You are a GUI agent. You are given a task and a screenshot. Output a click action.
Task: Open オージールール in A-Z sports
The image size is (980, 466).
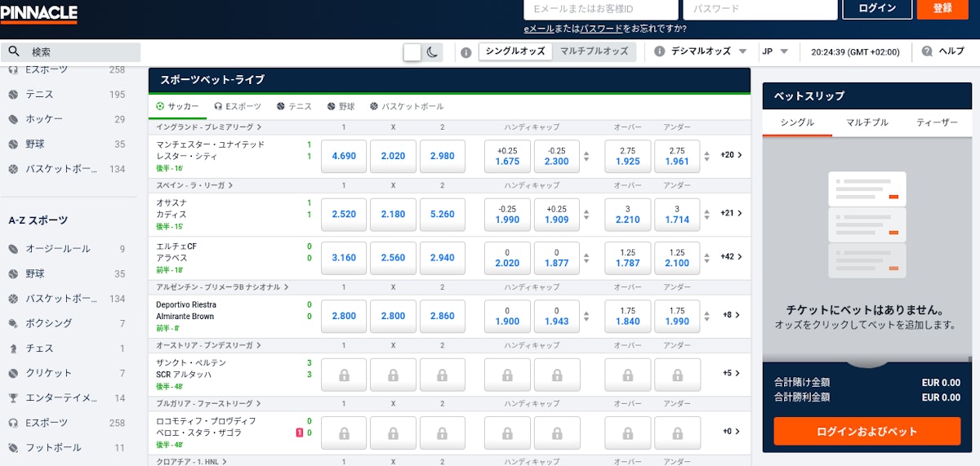(x=67, y=249)
